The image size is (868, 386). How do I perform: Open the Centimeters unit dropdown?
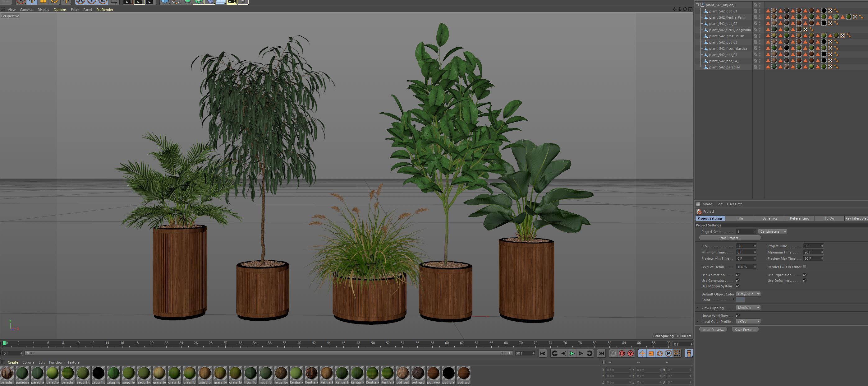coord(773,232)
